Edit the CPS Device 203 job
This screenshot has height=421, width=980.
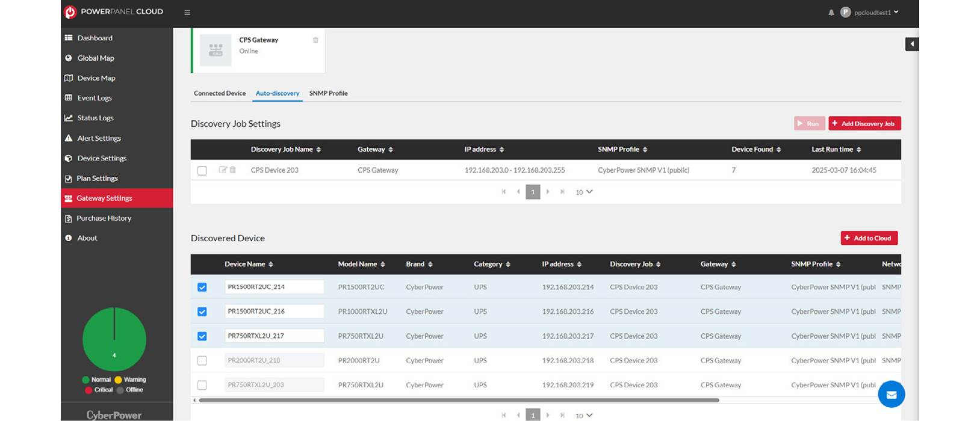point(223,170)
